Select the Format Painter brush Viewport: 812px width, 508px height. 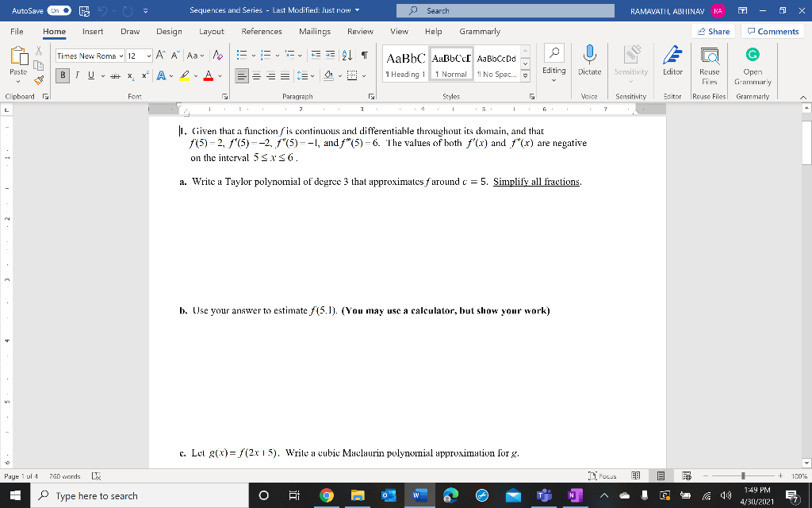click(x=38, y=80)
